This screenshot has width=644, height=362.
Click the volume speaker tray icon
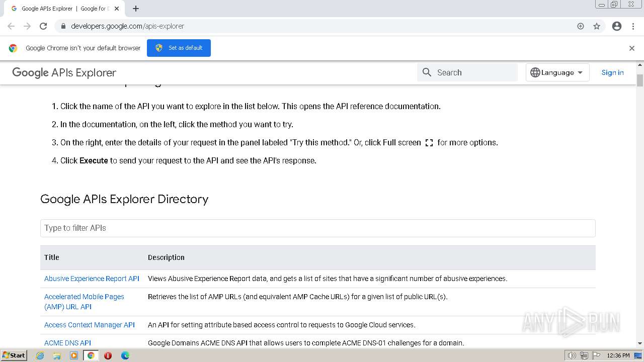[572, 355]
